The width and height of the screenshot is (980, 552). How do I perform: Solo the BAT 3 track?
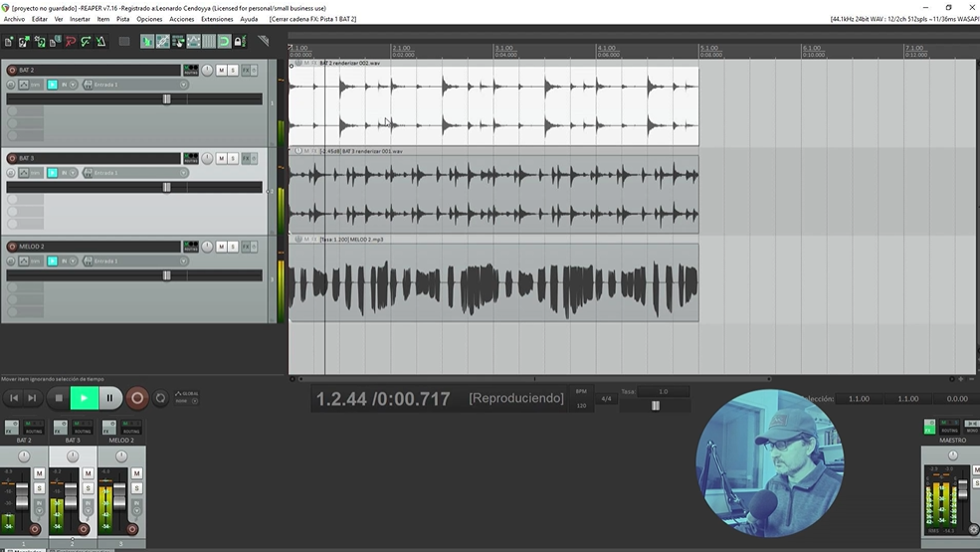233,158
